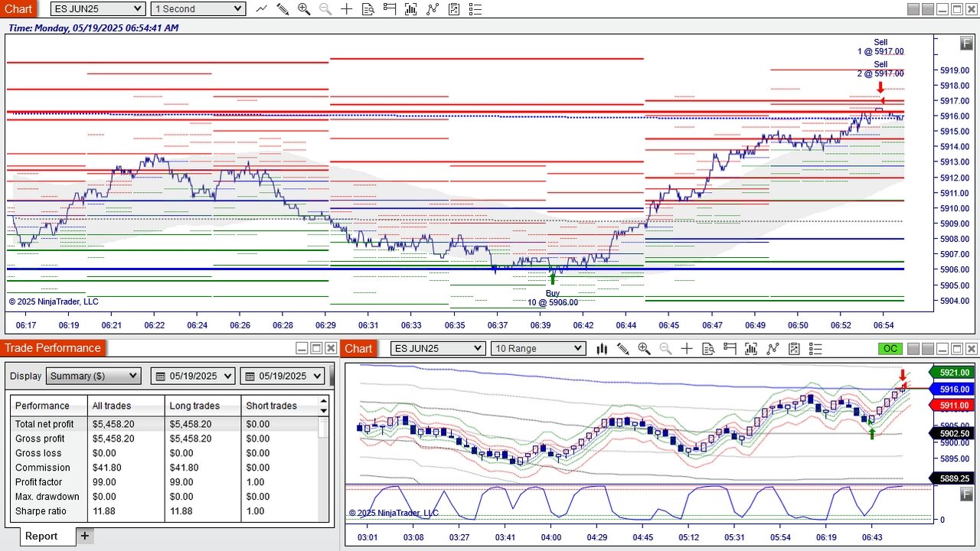Screen dimensions: 980x551
Task: Open ES JUN25 instrument dropdown in bottom chart
Action: (x=438, y=348)
